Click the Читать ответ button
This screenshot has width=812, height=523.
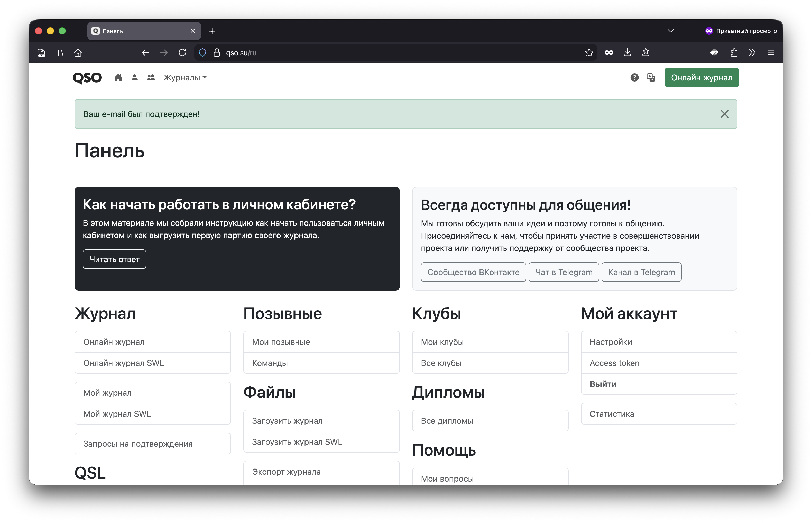114,259
